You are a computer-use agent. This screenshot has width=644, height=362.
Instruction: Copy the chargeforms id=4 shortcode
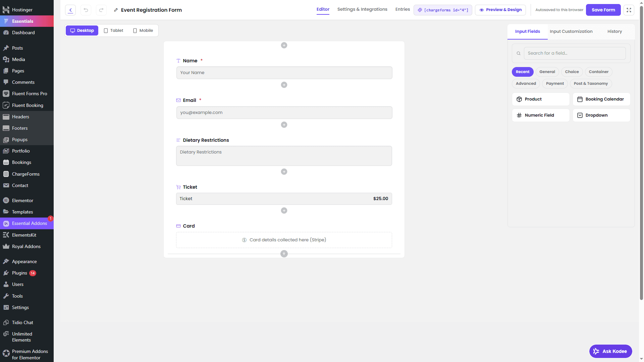tap(443, 10)
